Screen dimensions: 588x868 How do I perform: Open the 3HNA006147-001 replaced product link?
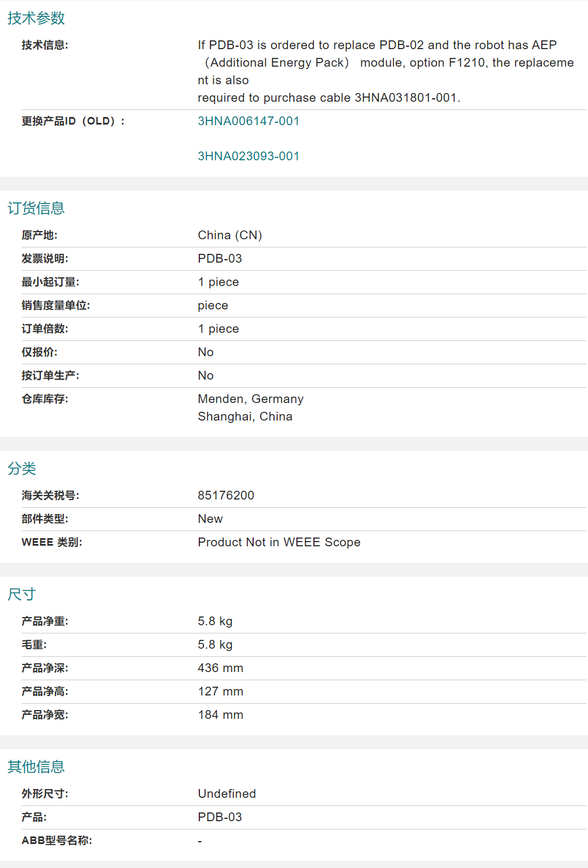coord(248,121)
